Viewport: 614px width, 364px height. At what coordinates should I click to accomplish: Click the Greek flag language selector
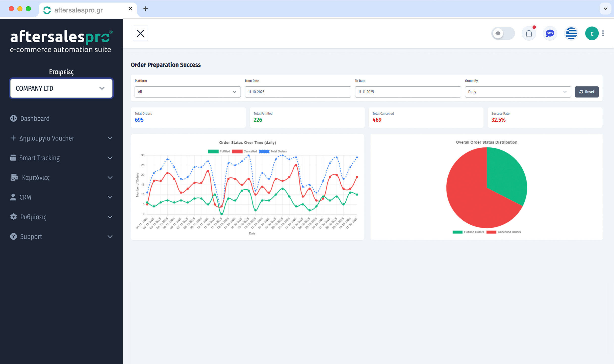tap(571, 33)
